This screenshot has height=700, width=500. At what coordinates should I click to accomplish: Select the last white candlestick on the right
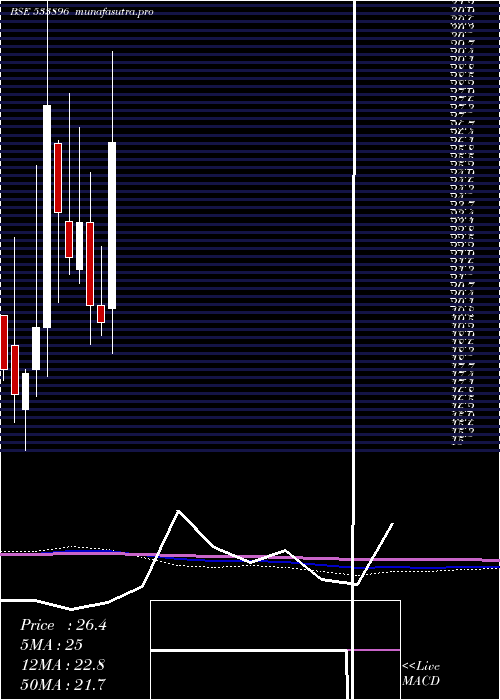(112, 225)
